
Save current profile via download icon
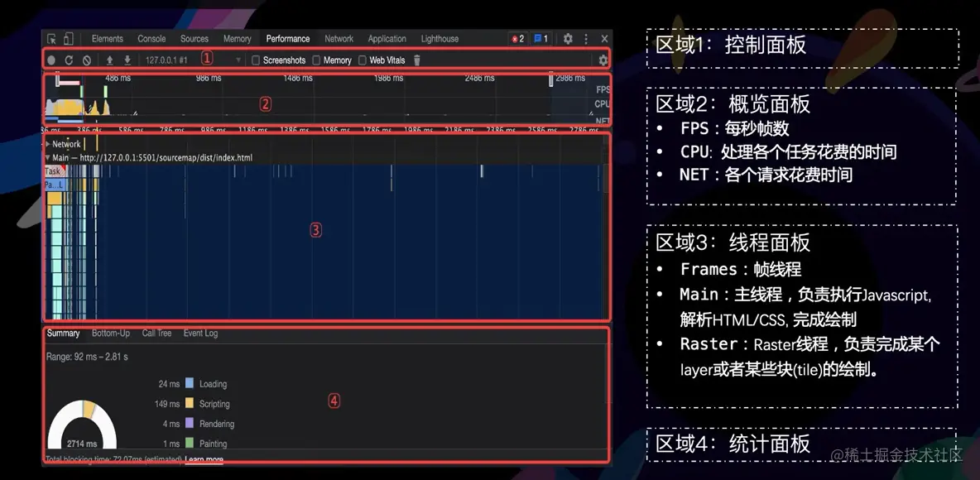tap(127, 60)
